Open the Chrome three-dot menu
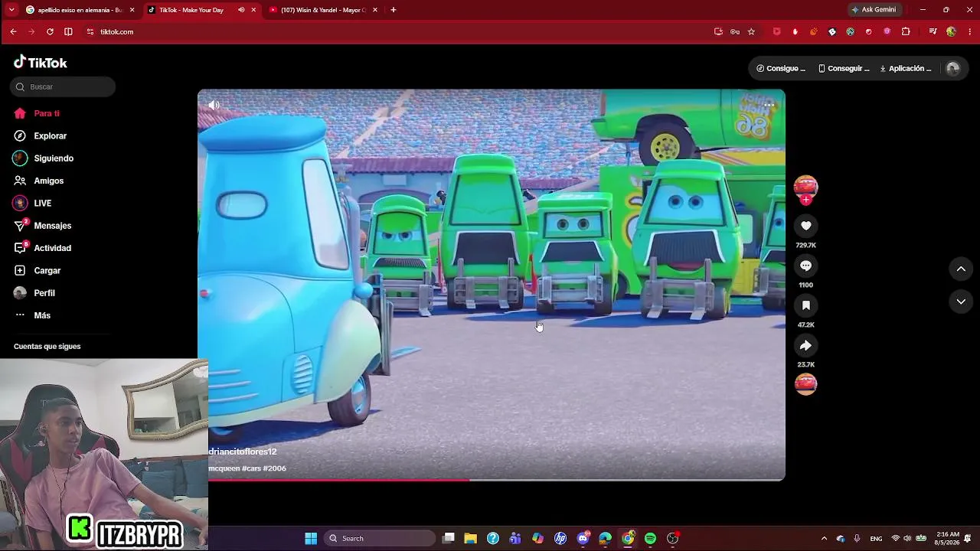Viewport: 980px width, 551px height. (969, 31)
